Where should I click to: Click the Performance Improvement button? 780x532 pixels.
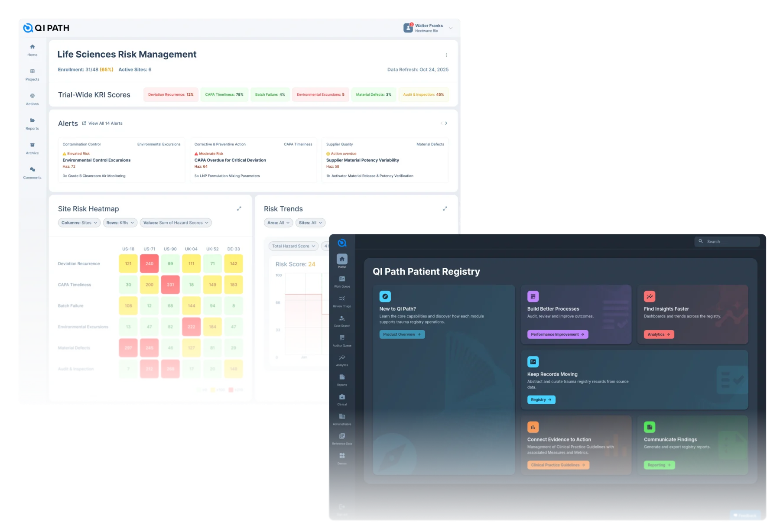(x=558, y=334)
